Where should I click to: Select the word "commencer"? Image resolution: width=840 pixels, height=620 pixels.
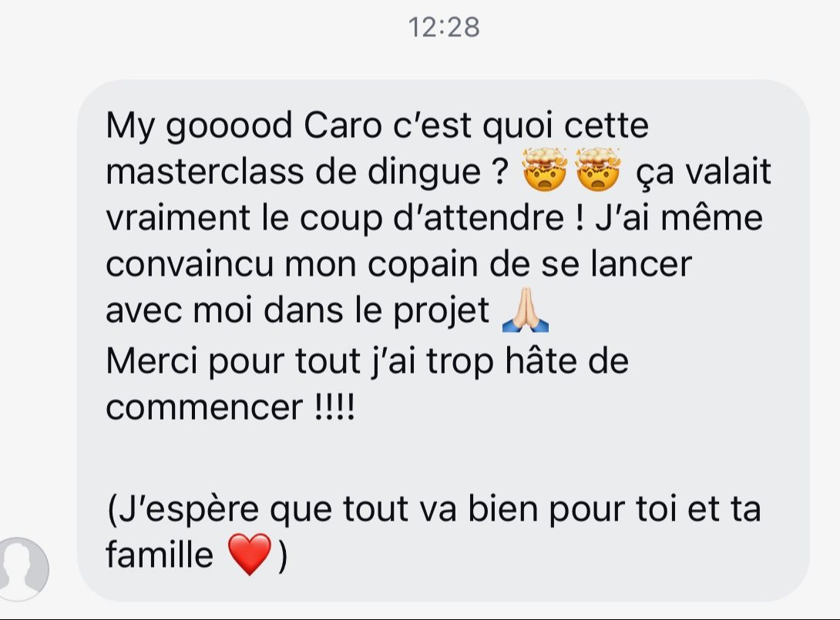(204, 407)
